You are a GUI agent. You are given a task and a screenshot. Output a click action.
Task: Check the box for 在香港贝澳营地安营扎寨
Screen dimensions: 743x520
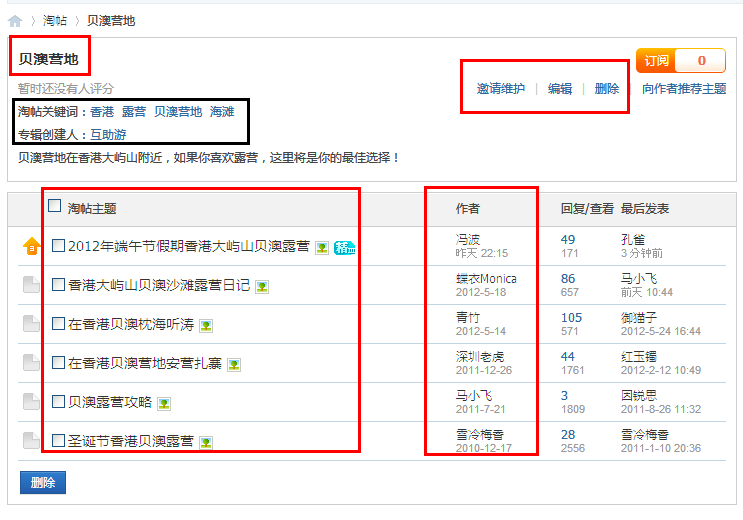58,363
